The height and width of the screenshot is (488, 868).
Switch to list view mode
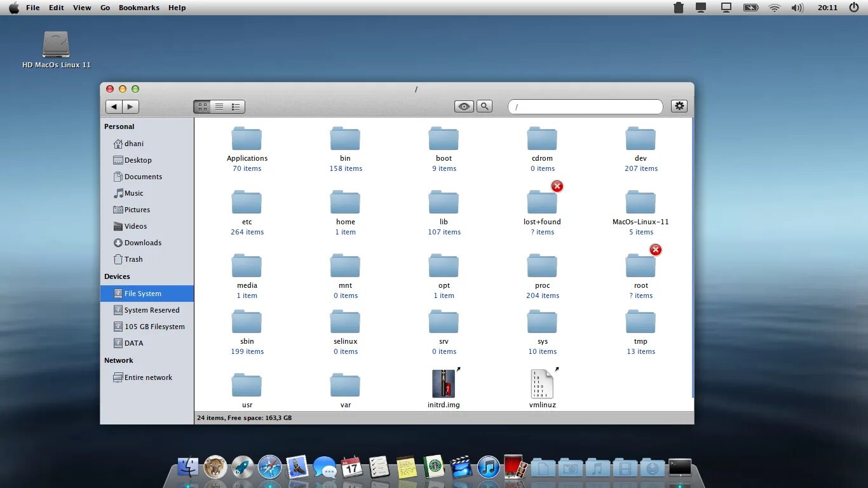[x=219, y=107]
